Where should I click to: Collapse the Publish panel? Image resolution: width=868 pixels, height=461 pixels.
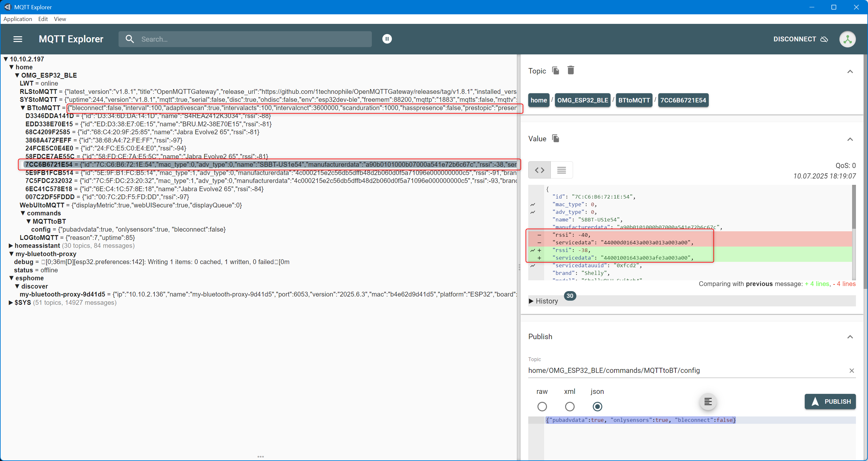point(850,337)
